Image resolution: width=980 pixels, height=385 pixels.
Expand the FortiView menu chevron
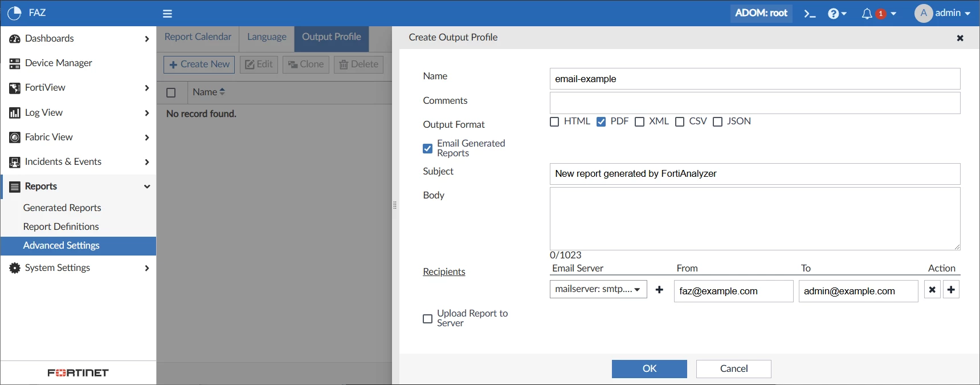[x=147, y=88]
